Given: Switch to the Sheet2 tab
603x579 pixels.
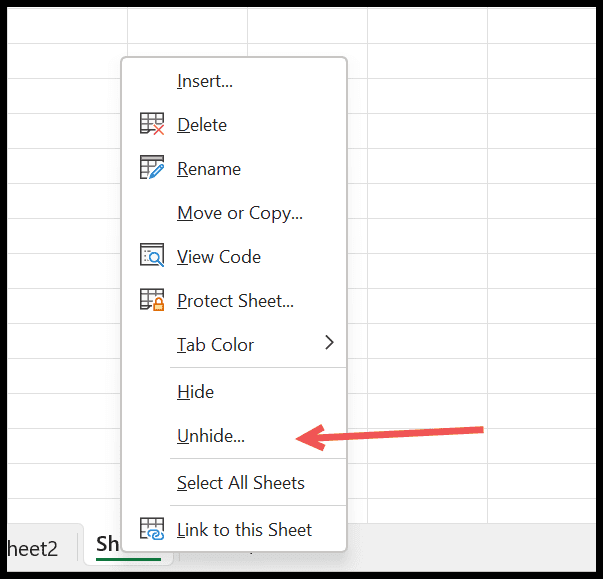Looking at the screenshot, I should tap(33, 549).
